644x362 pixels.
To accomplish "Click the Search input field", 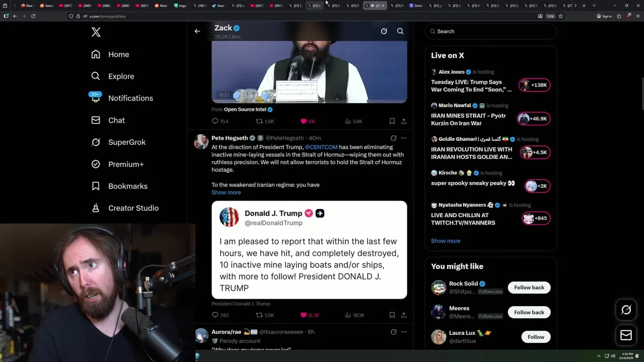I will 491,31.
